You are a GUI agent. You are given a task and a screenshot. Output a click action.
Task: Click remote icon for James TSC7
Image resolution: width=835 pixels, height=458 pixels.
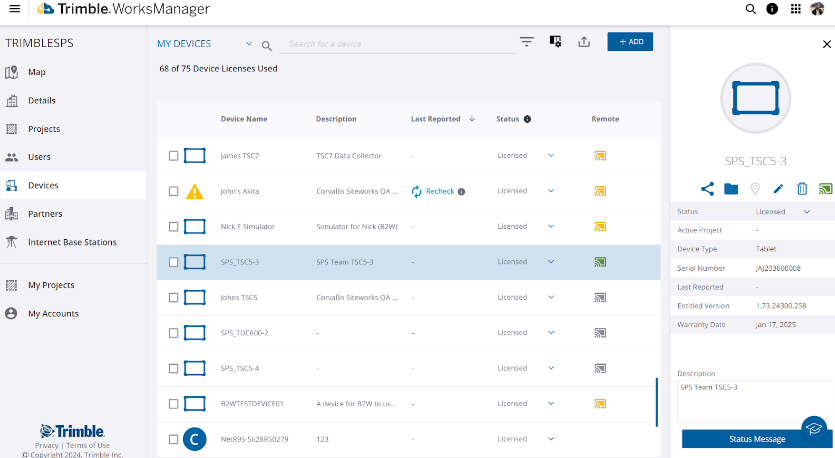(x=600, y=156)
